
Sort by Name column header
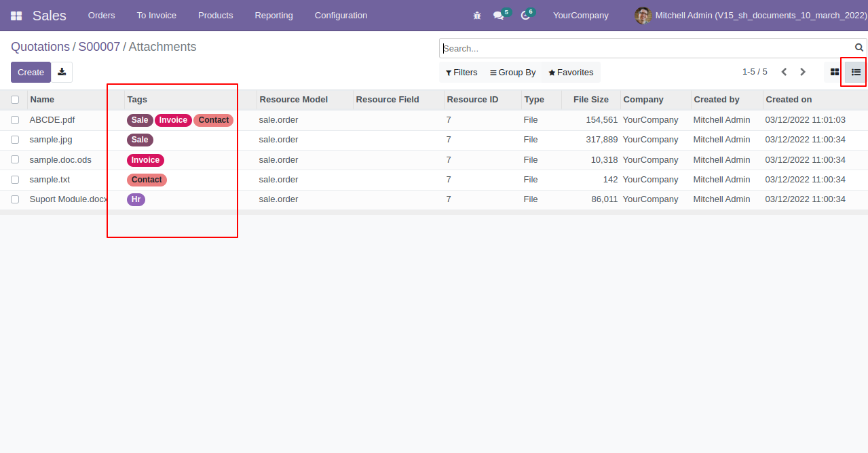pyautogui.click(x=42, y=100)
